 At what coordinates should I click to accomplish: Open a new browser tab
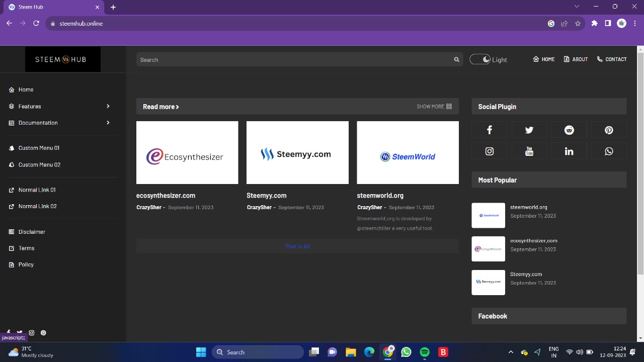pos(113,7)
